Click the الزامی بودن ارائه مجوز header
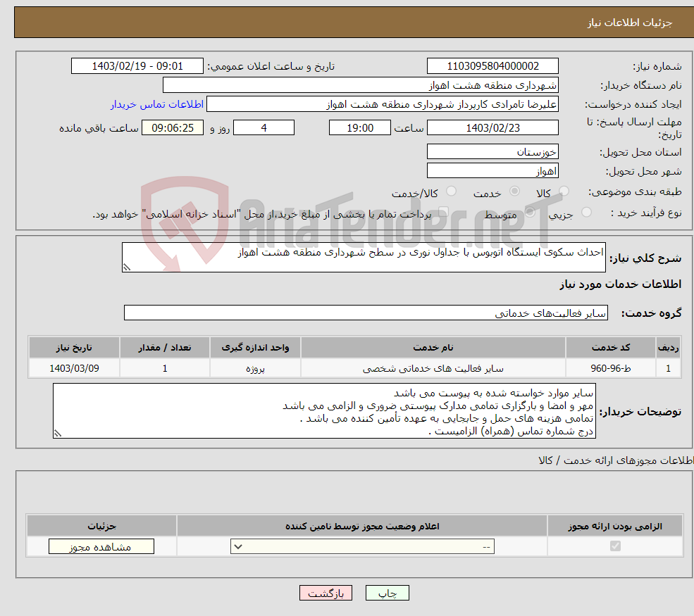This screenshot has width=694, height=616. 615,526
